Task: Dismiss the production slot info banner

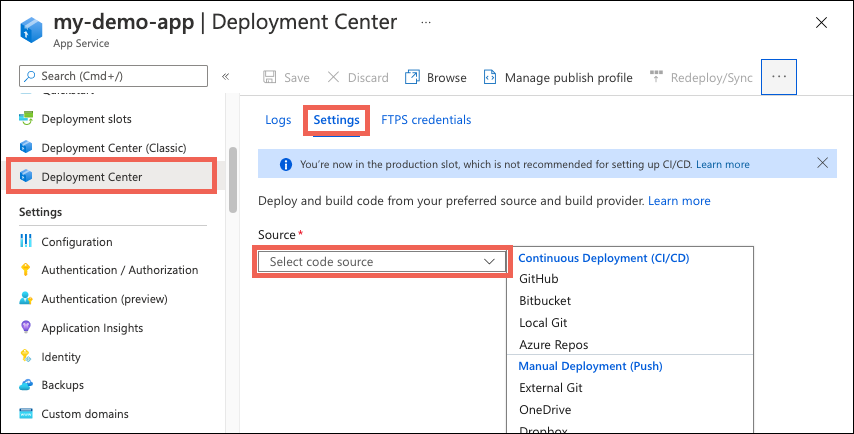Action: pyautogui.click(x=822, y=163)
